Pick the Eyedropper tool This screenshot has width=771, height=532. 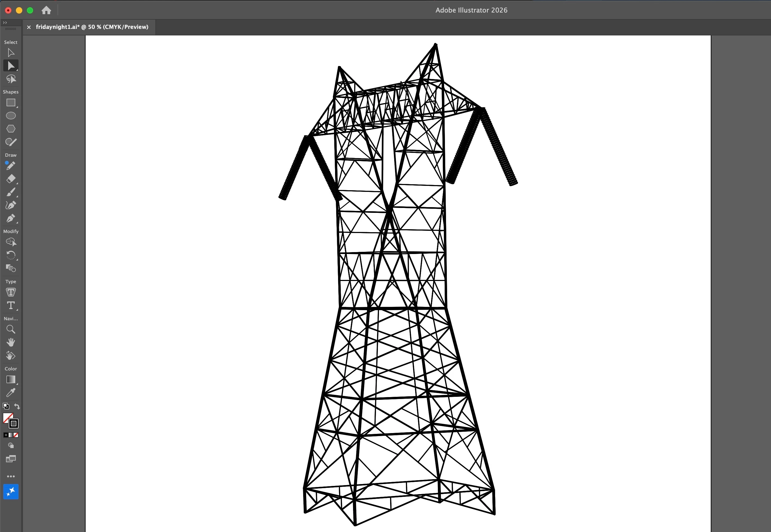pyautogui.click(x=11, y=393)
